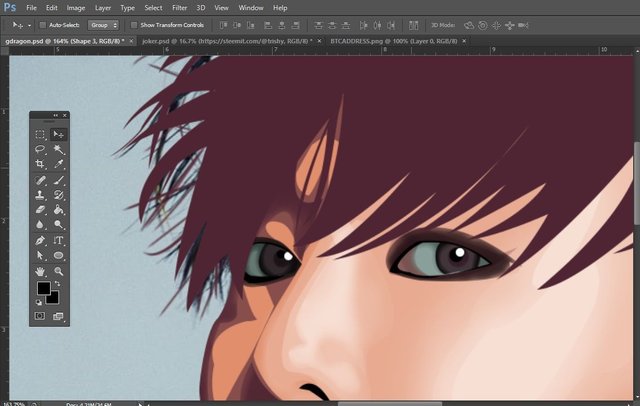Viewport: 640px width, 406px height.
Task: Pick the Magic Wand tool
Action: click(x=58, y=148)
